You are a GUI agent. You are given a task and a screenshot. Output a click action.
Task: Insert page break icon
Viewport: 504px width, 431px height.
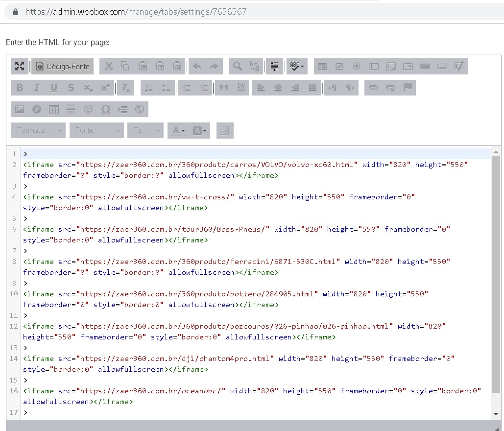(122, 109)
